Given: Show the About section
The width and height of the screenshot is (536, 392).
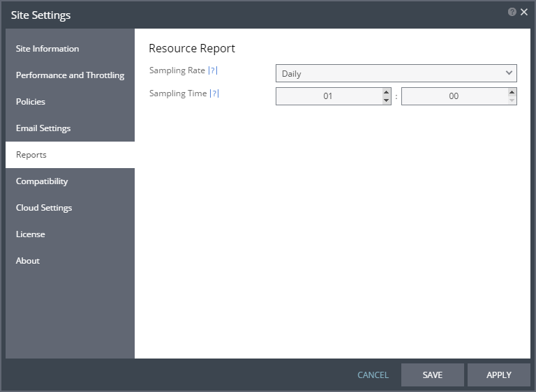Looking at the screenshot, I should click(x=70, y=261).
